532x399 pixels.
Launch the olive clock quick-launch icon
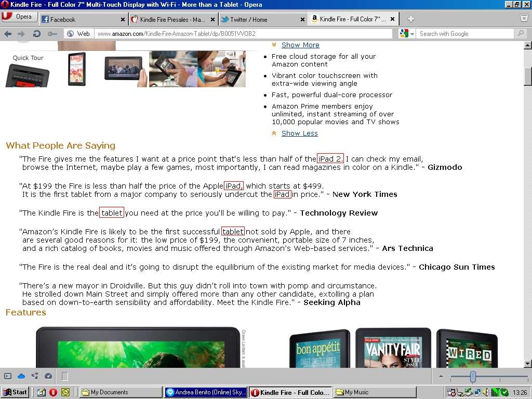(65, 392)
